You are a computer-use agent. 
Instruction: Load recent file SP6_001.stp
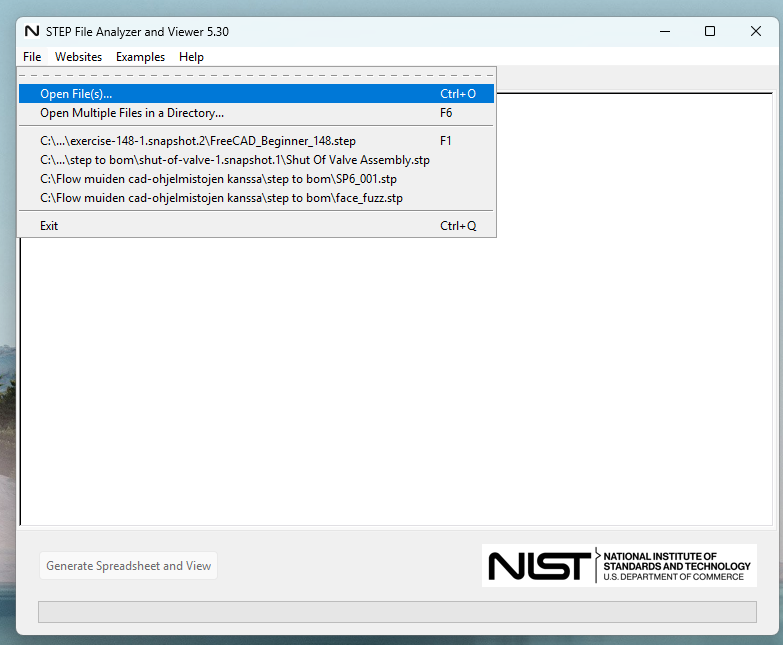coord(218,179)
